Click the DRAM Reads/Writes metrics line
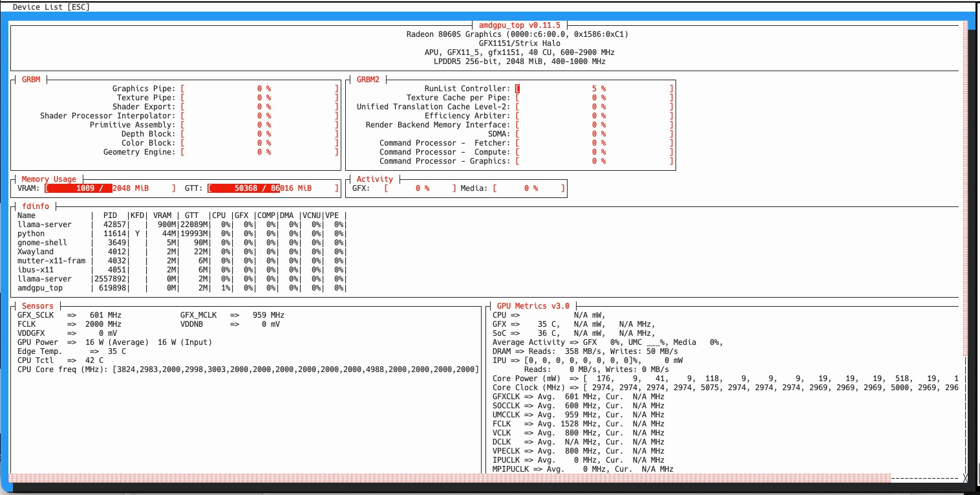Viewport: 980px width, 495px height. coord(585,351)
